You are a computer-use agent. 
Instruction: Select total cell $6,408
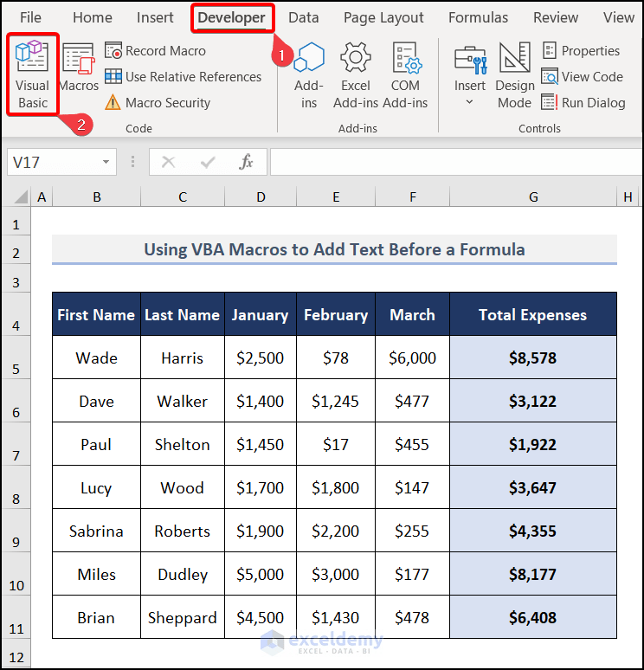533,617
